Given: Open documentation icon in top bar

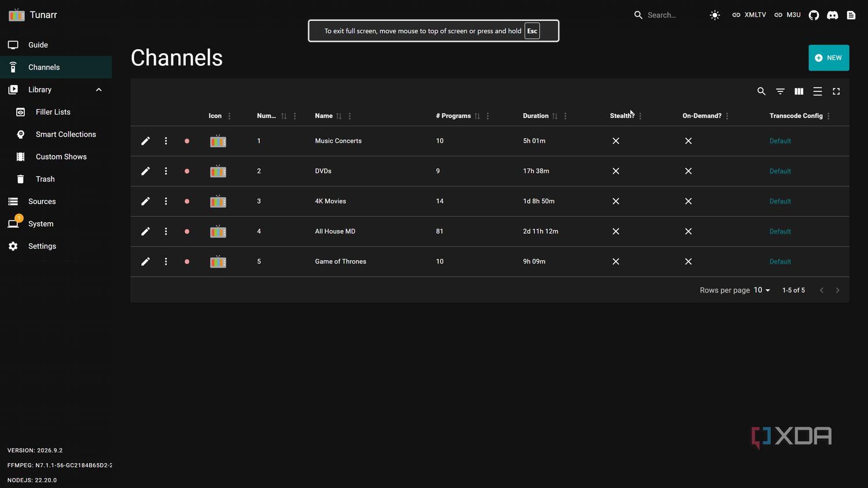Looking at the screenshot, I should point(851,15).
